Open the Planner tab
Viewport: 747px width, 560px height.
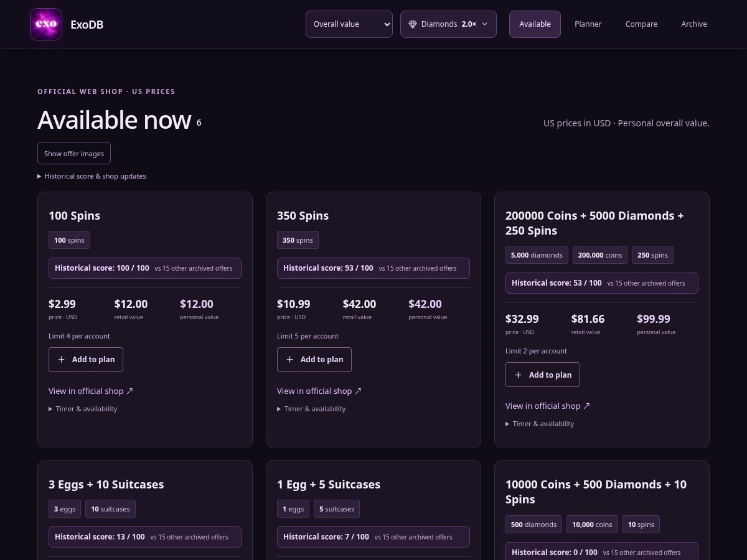(588, 24)
